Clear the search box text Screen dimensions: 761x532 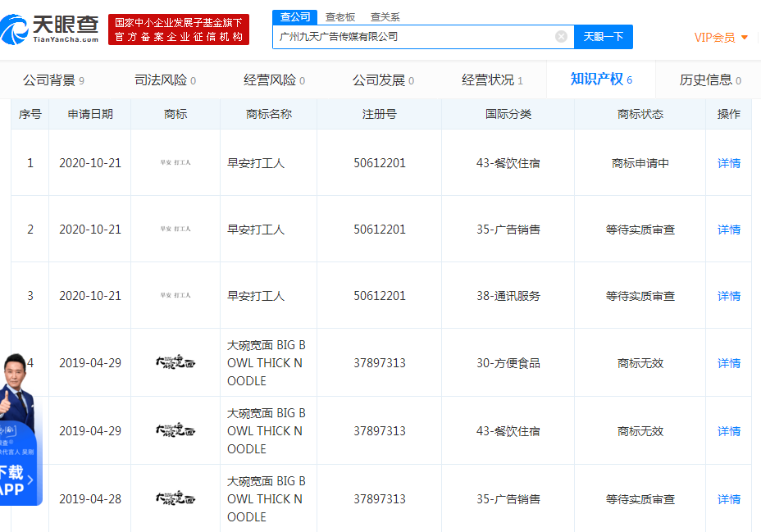pos(561,36)
